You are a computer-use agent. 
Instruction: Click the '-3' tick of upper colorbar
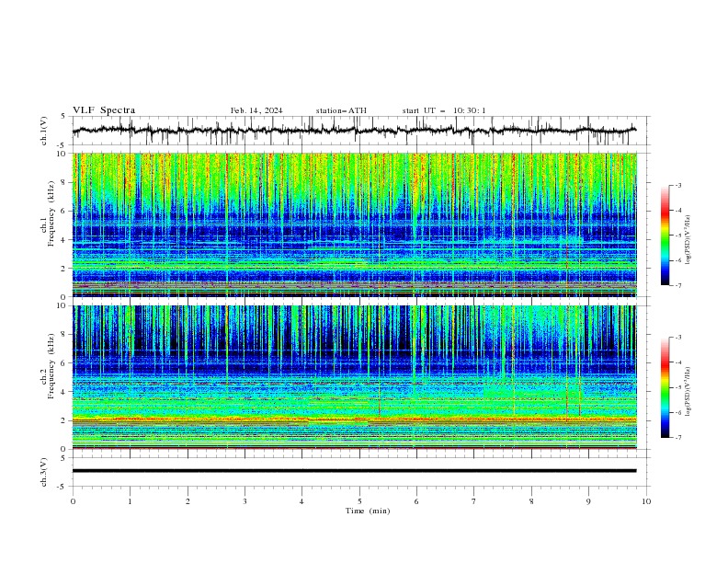[677, 185]
